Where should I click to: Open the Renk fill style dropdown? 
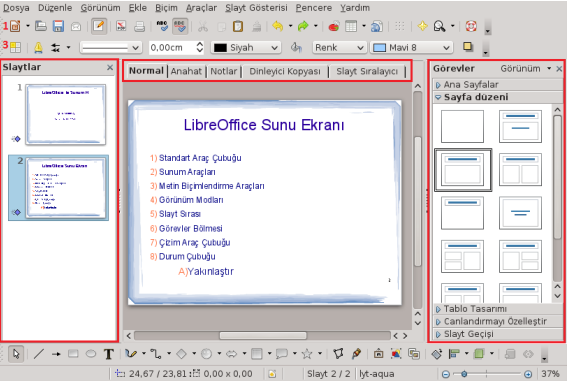[x=339, y=48]
